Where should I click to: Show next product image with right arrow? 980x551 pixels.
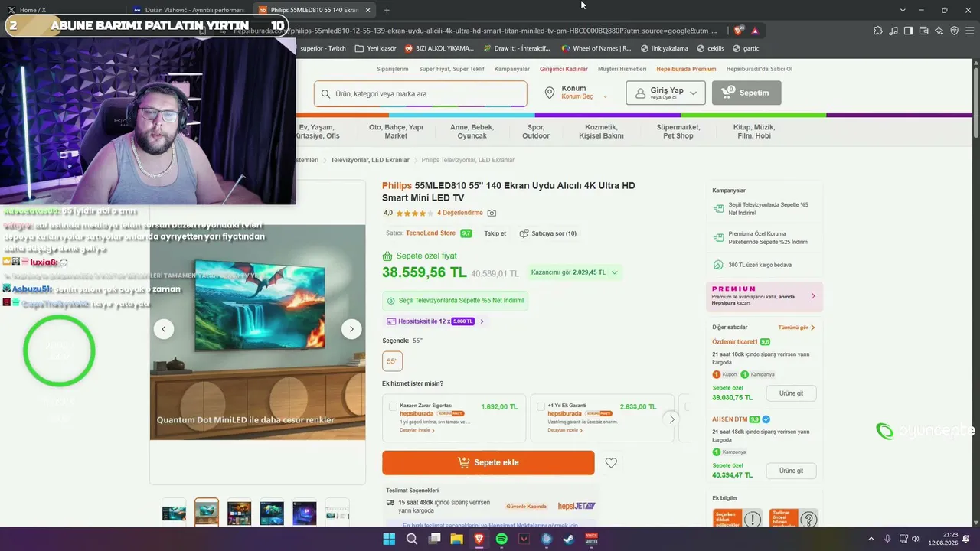coord(351,329)
